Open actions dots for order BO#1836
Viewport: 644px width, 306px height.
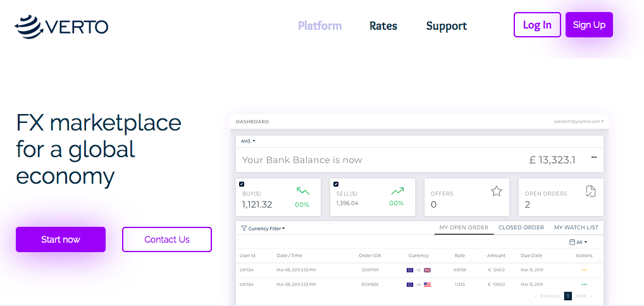(584, 284)
